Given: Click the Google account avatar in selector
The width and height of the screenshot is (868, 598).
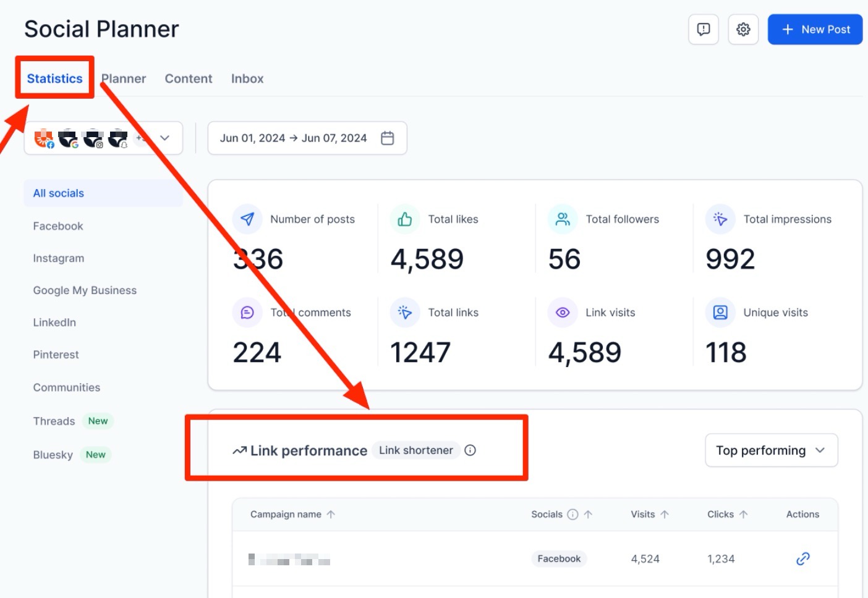Looking at the screenshot, I should tap(68, 139).
